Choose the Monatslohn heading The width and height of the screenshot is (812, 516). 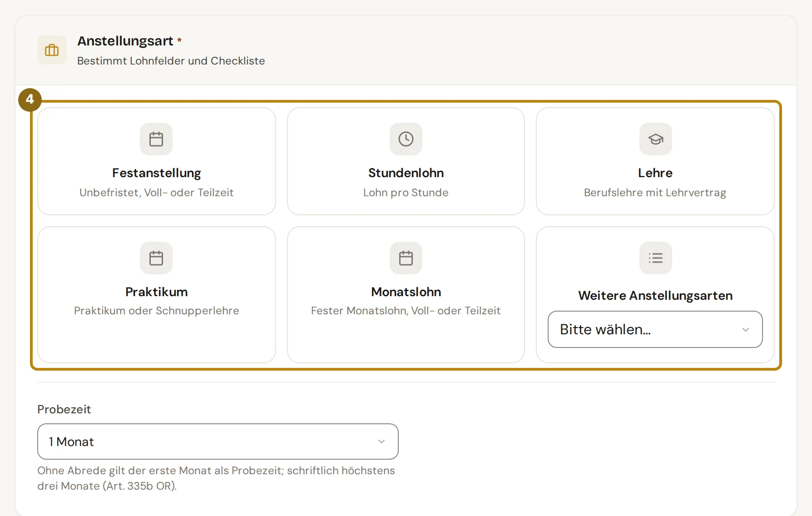(x=406, y=292)
